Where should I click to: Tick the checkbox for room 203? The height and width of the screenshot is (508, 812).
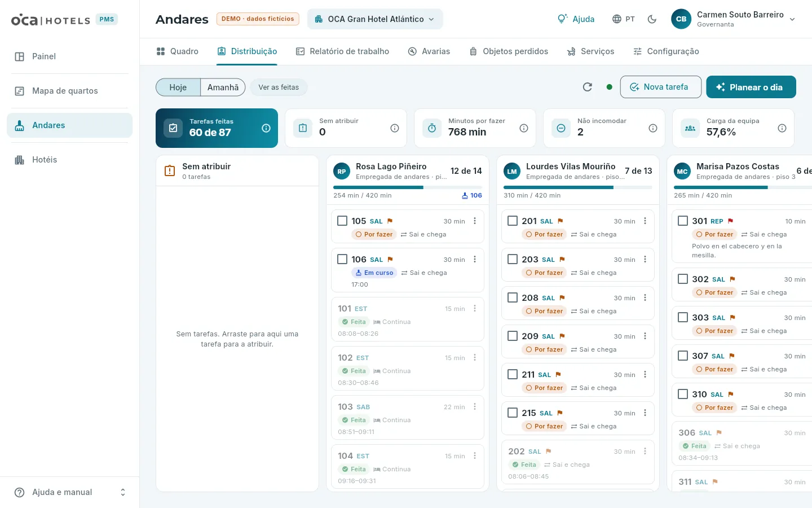tap(513, 259)
